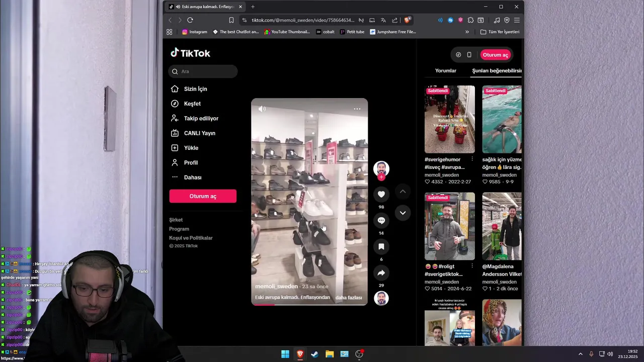
Task: Open site settings icon in address bar
Action: 244,20
